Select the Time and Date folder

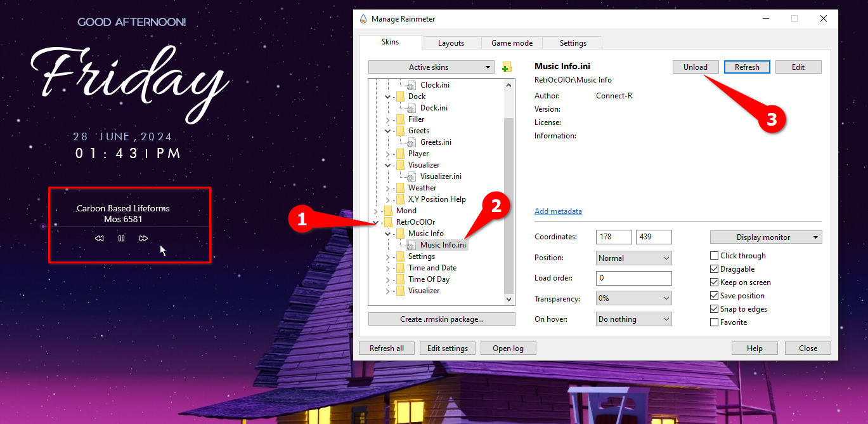pyautogui.click(x=432, y=267)
